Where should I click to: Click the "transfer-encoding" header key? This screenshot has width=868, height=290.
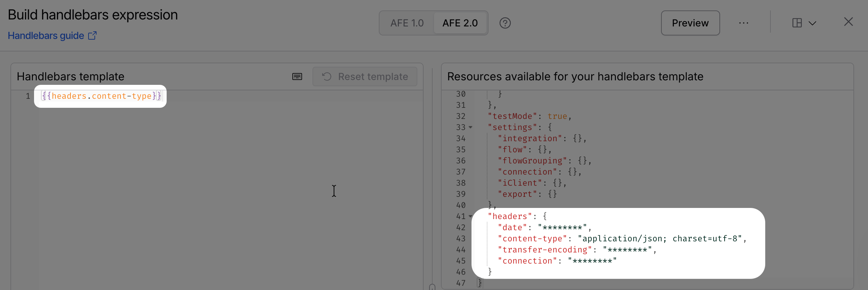tap(545, 250)
